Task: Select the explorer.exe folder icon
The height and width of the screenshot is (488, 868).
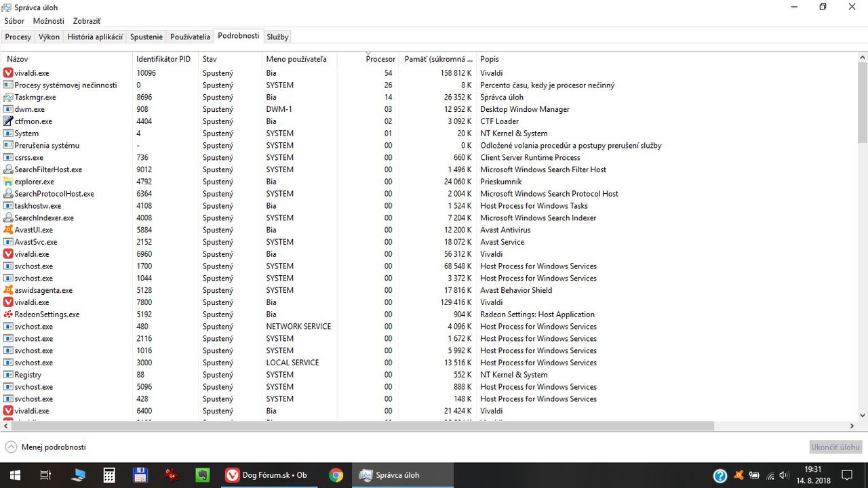Action: click(x=8, y=182)
